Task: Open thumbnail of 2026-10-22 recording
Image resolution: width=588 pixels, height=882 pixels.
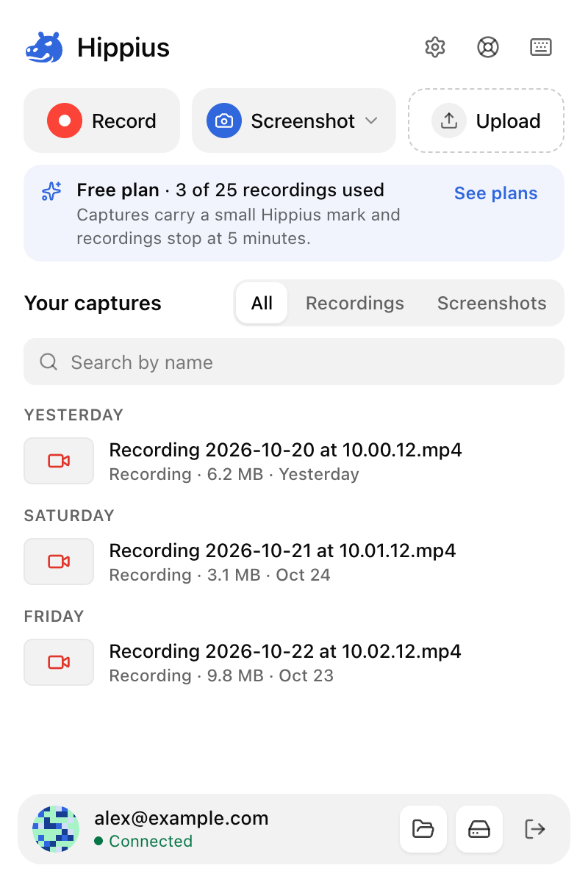Action: (x=59, y=662)
